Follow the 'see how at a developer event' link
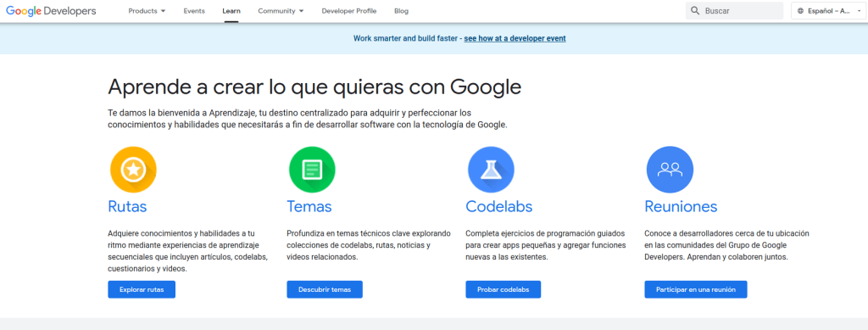This screenshot has height=330, width=868. click(x=515, y=39)
